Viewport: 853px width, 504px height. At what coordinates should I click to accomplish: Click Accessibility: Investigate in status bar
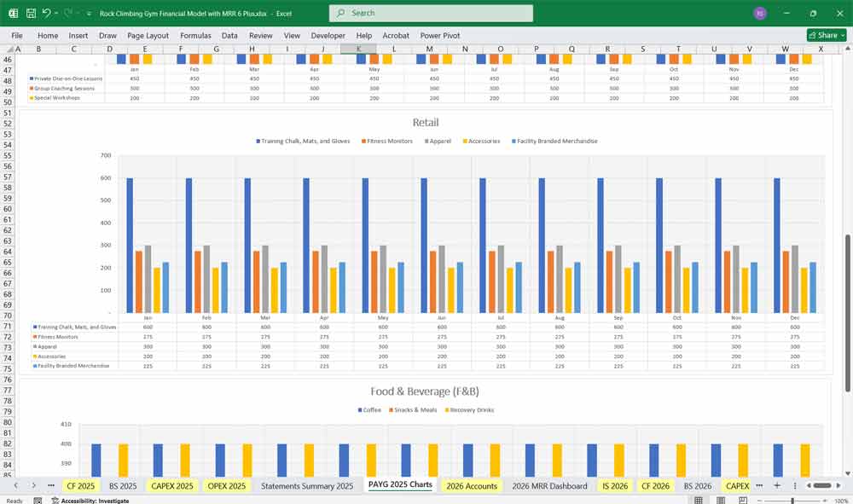(x=88, y=501)
